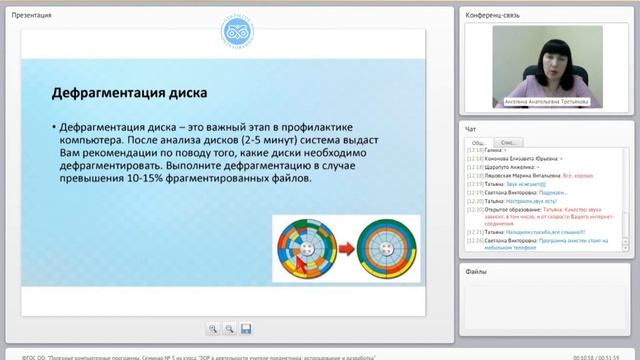Open the general 'Общ...' chat tab

(479, 143)
